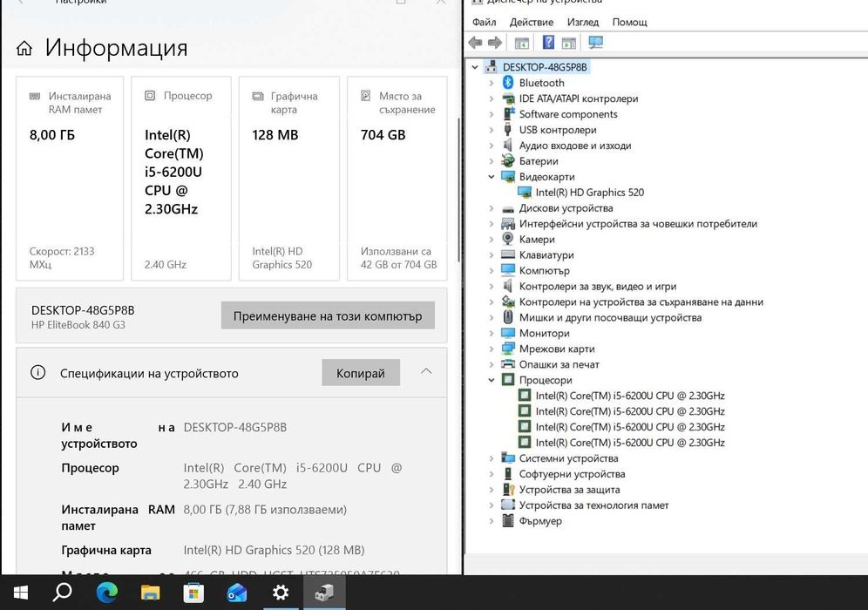This screenshot has height=610, width=868.
Task: Click the Back arrow in Device Manager toolbar
Action: (476, 43)
